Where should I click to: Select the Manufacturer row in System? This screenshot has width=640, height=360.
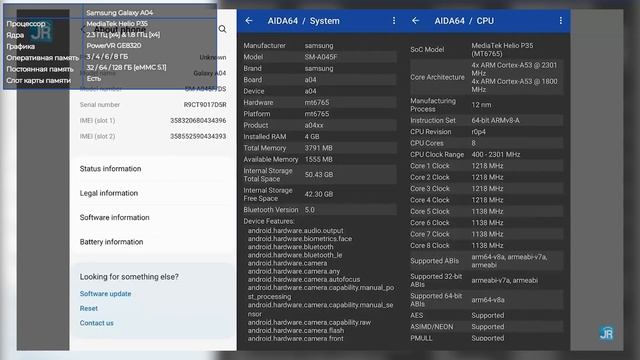320,45
